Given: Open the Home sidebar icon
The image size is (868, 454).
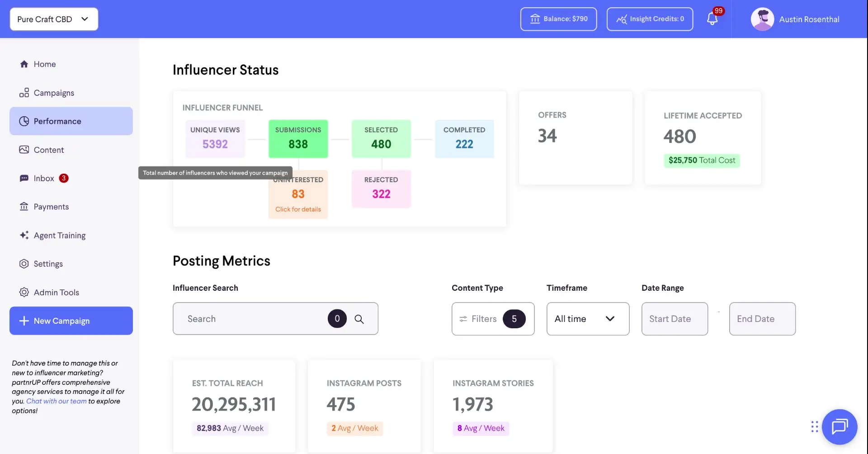Looking at the screenshot, I should [x=24, y=64].
